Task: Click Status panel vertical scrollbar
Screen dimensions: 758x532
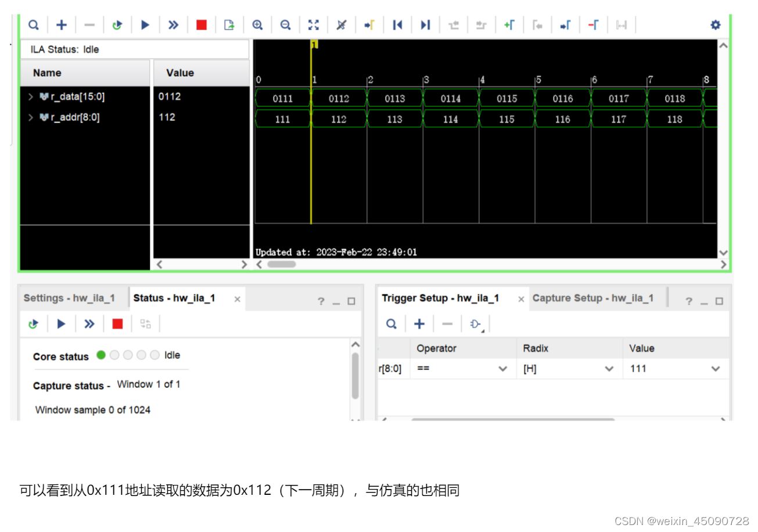Action: point(355,375)
